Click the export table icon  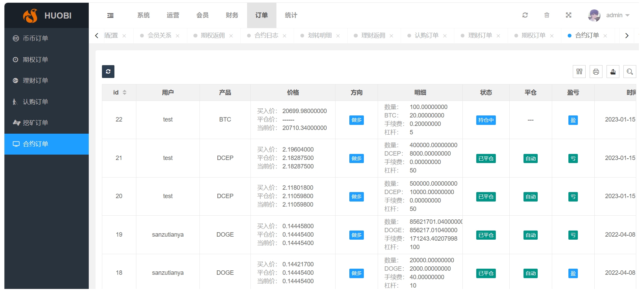[x=613, y=72]
